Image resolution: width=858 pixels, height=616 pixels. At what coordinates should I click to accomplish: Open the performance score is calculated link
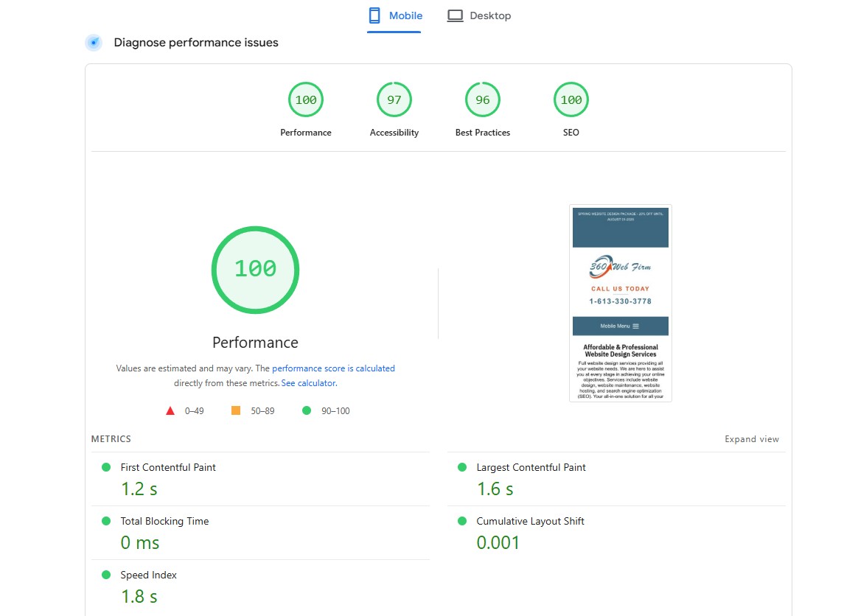point(332,368)
